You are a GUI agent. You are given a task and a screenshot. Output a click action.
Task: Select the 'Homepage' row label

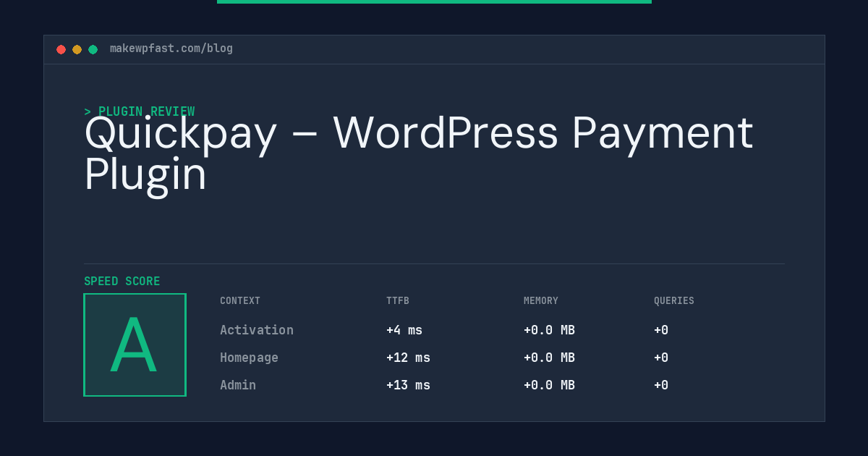coord(249,358)
